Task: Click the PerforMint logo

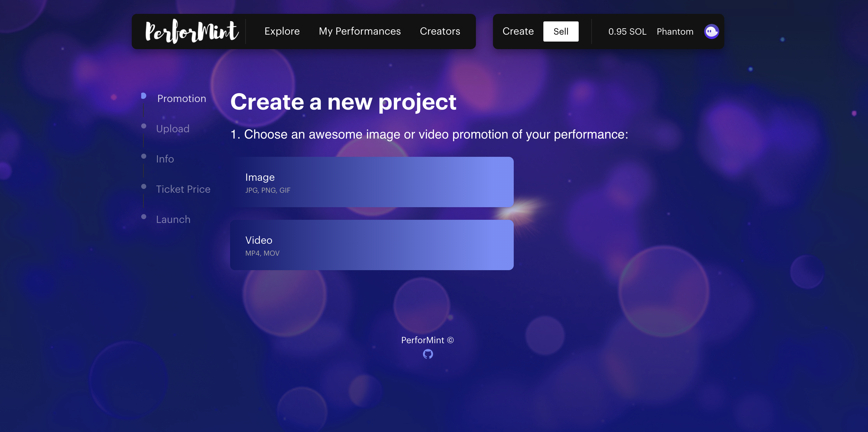Action: pyautogui.click(x=192, y=31)
